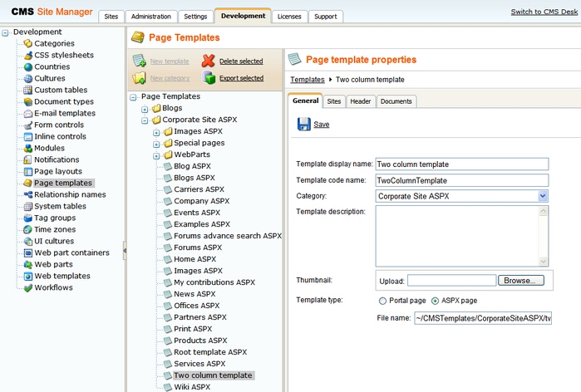Screen dimensions: 581x392
Task: Click the red Delete selected icon
Action: [208, 61]
